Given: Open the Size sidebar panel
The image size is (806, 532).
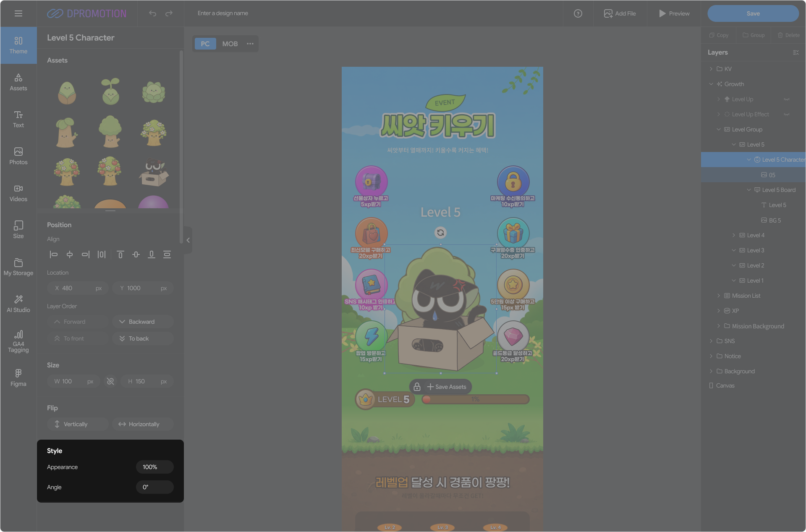Looking at the screenshot, I should [x=18, y=230].
